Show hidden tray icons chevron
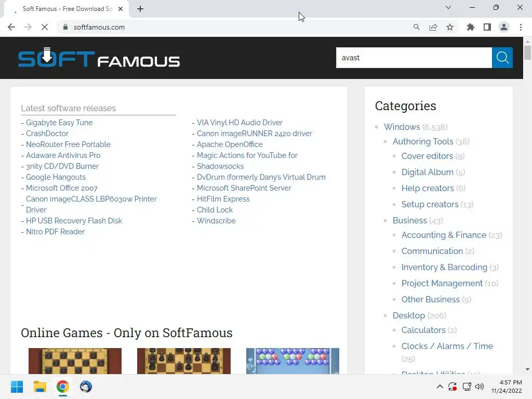The width and height of the screenshot is (532, 399). point(440,387)
